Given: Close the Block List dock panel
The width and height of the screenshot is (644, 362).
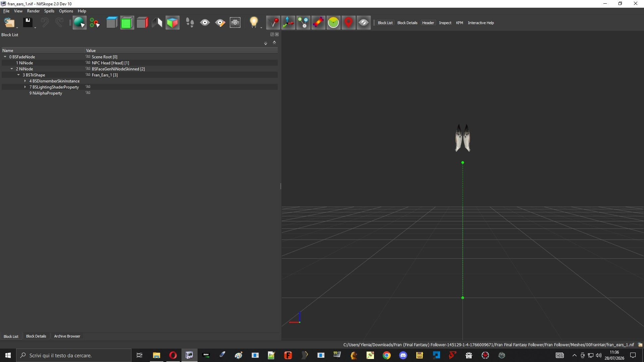Looking at the screenshot, I should [x=277, y=35].
